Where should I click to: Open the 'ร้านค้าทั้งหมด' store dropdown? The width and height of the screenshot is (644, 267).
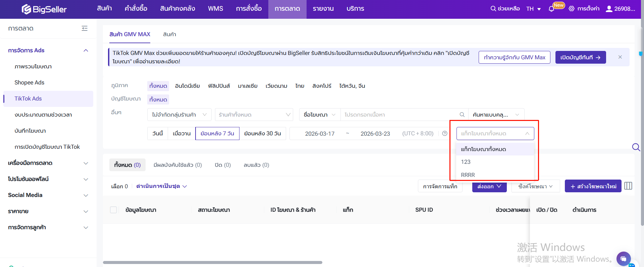pos(254,115)
